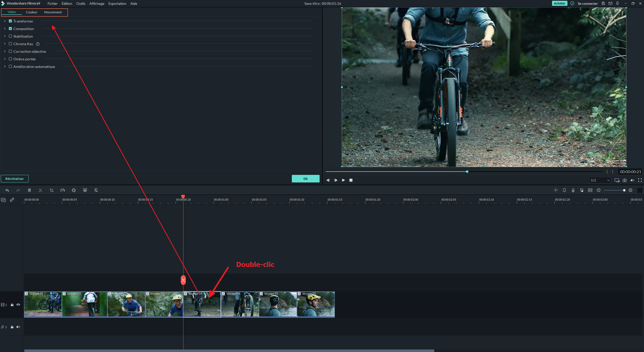This screenshot has width=644, height=352.
Task: Select the crop tool icon
Action: (51, 190)
